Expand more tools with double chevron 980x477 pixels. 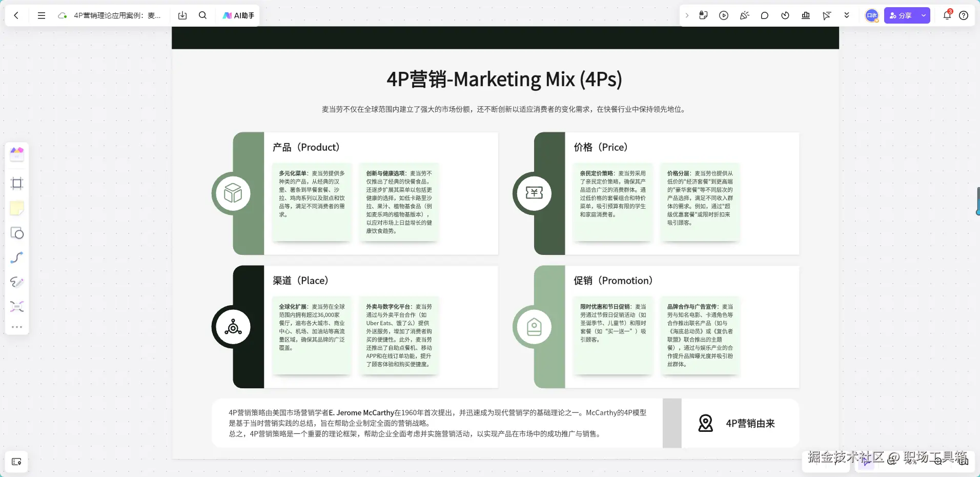coord(847,15)
